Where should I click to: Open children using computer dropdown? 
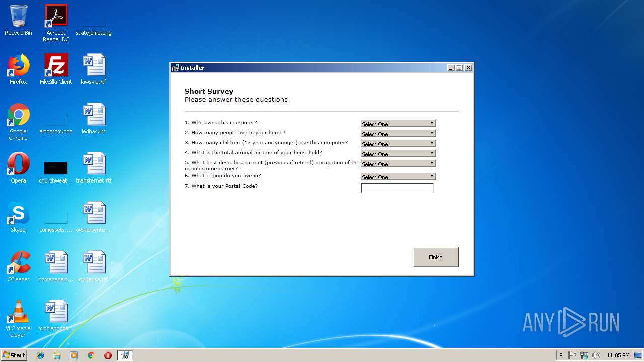coord(398,144)
